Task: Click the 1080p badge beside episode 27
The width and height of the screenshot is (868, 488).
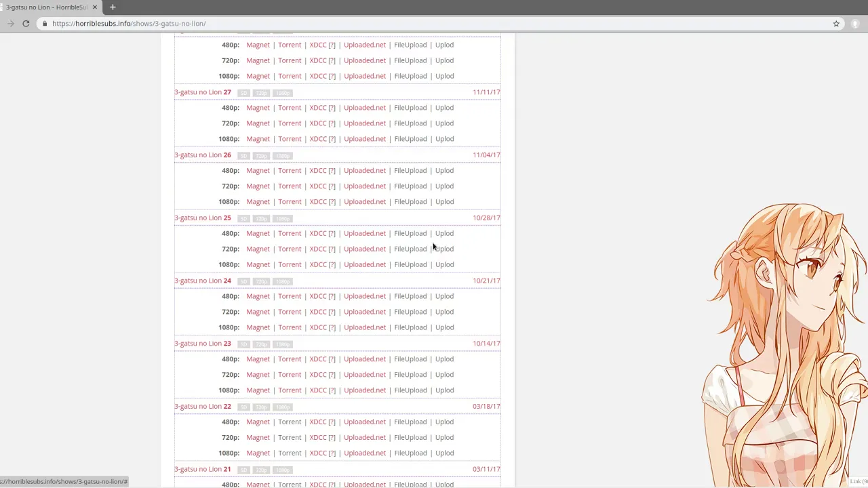Action: point(282,93)
